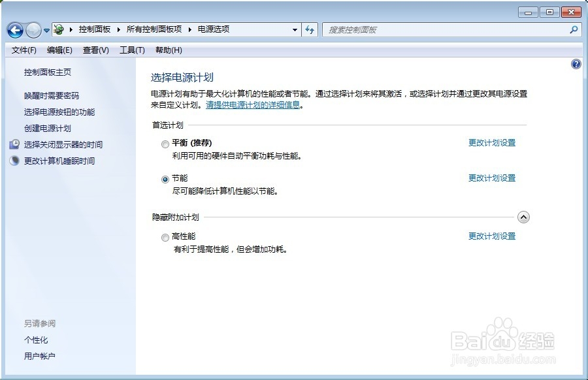Select the 节能 power plan radio button

pyautogui.click(x=165, y=179)
